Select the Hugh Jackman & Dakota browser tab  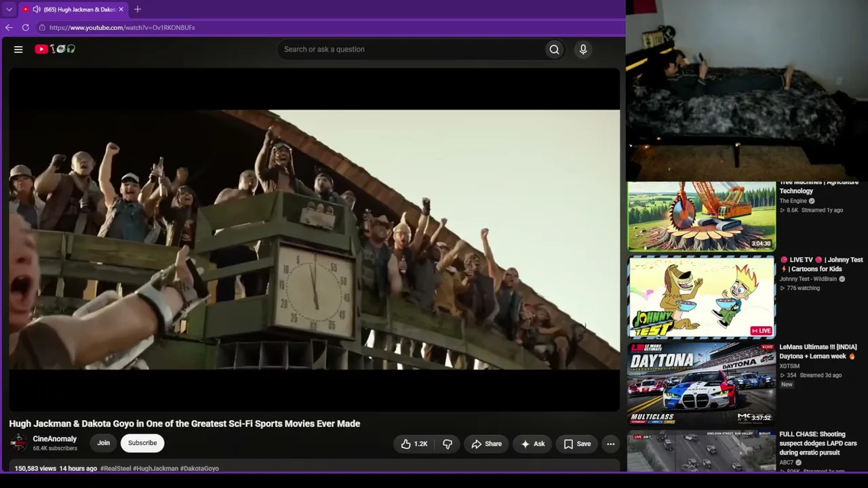point(74,9)
